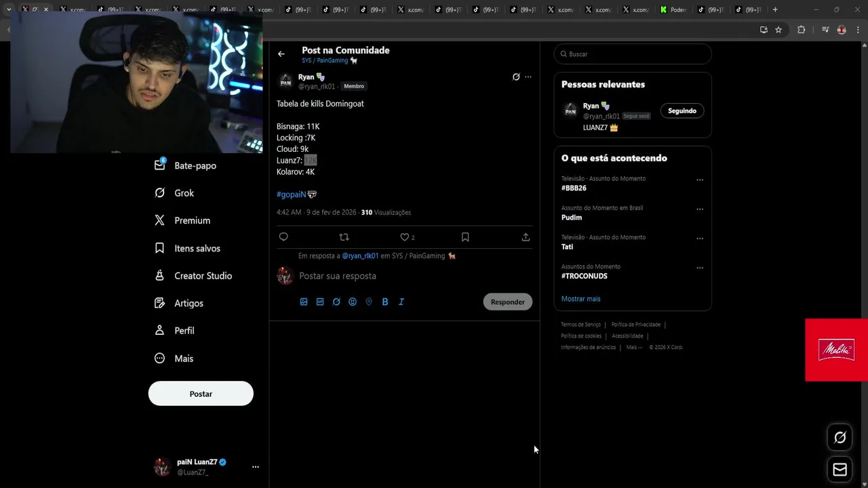Viewport: 868px width, 488px height.
Task: Bookmark the post with the bookmark icon
Action: coord(465,237)
